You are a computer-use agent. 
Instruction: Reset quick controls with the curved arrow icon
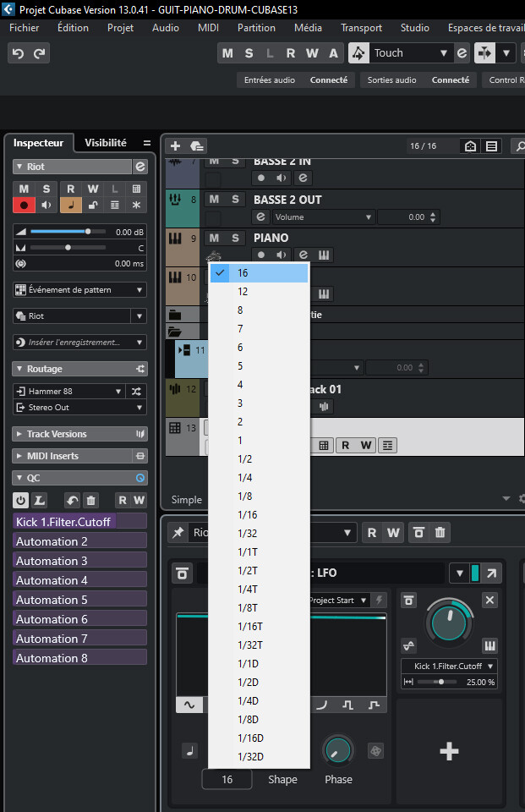point(73,500)
